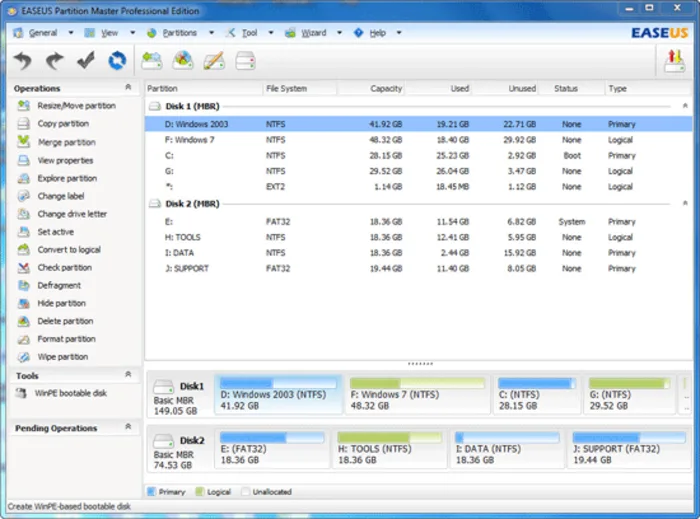Click the Merge partition sidebar icon
The image size is (700, 519).
(x=24, y=142)
